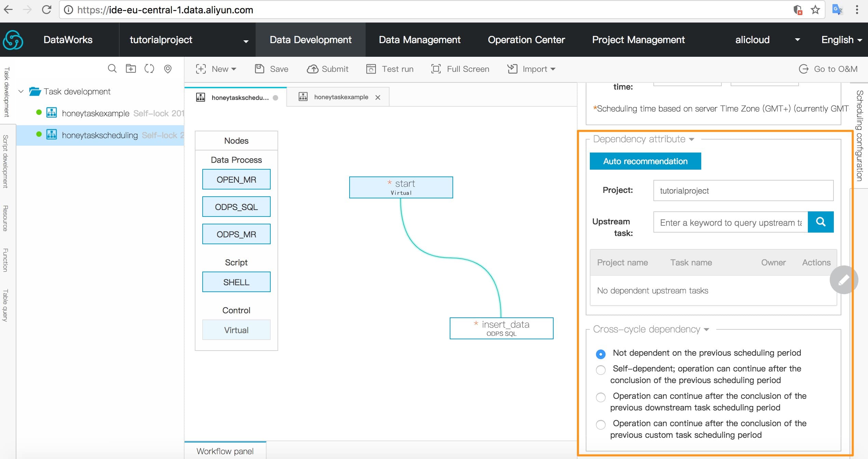Select previous custom task scheduling period option

(x=600, y=424)
